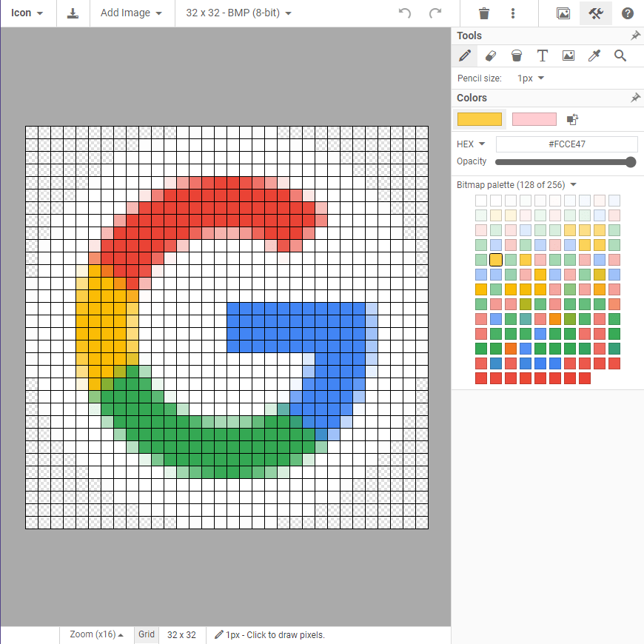This screenshot has height=644, width=644.
Task: Redo the last action
Action: tap(435, 13)
